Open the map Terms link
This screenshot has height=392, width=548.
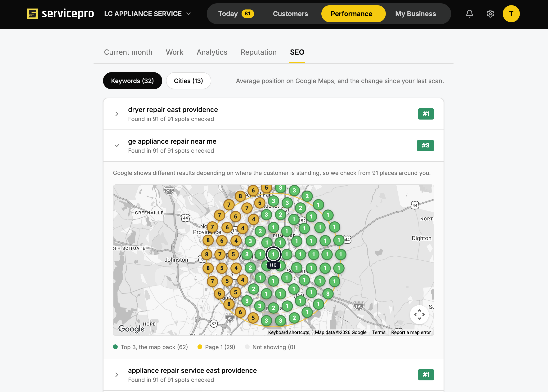(378, 332)
